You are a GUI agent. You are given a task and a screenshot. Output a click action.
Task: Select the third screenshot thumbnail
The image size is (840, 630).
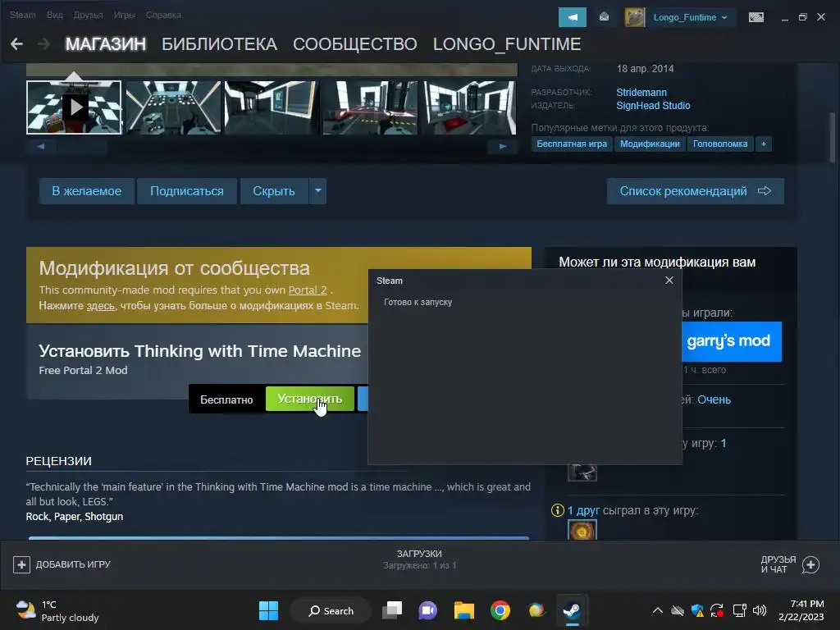pos(272,107)
